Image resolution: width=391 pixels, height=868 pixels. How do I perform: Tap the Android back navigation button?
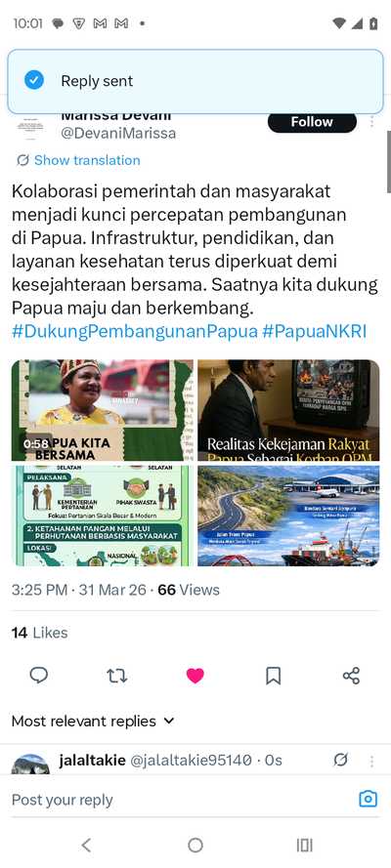86,845
